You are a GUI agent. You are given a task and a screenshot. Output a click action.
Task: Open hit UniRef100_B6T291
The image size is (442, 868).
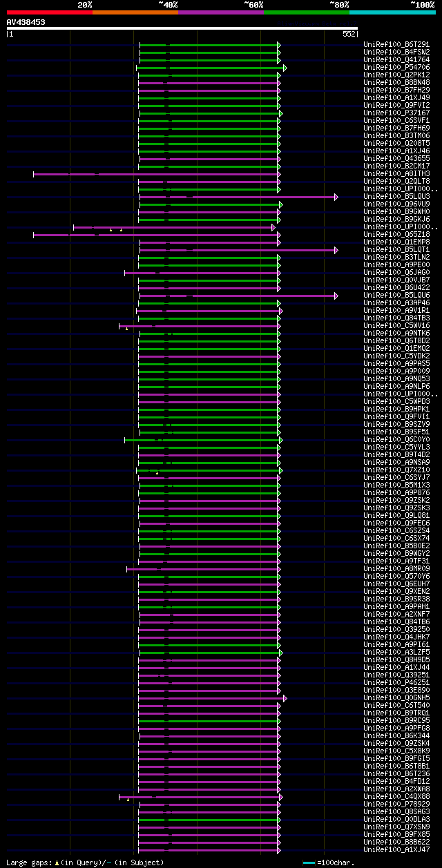pos(396,45)
